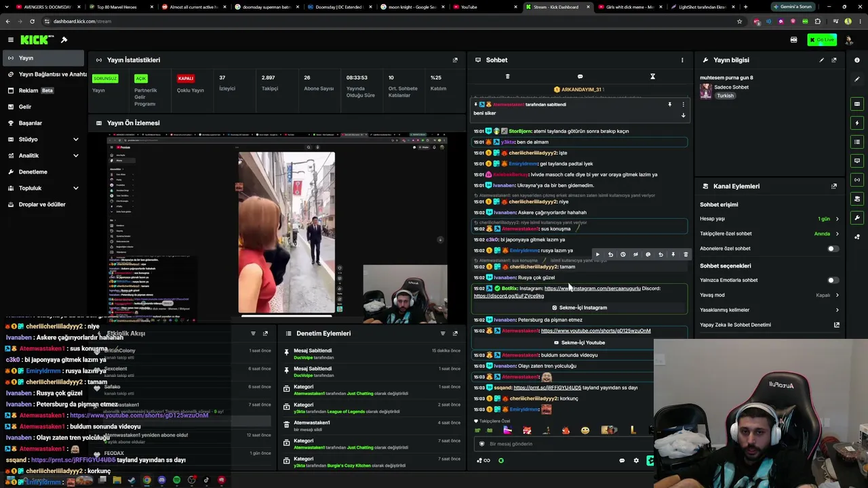868x488 pixels.
Task: Click the wrench icon in the right rail
Action: [x=857, y=218]
